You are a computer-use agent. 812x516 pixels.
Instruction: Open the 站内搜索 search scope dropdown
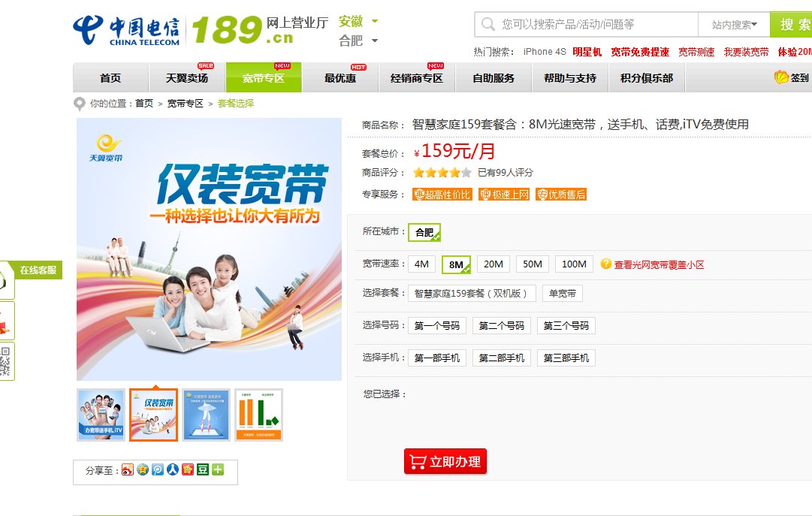[734, 24]
